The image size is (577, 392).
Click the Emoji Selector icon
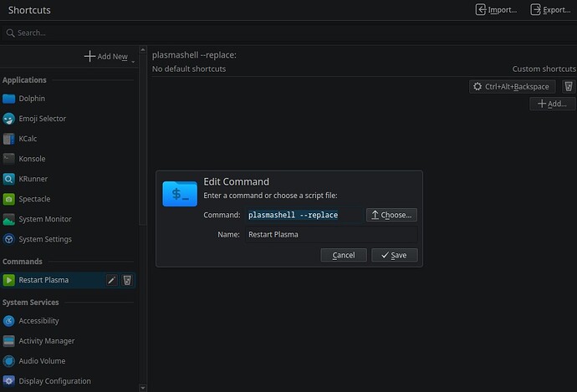coord(9,119)
